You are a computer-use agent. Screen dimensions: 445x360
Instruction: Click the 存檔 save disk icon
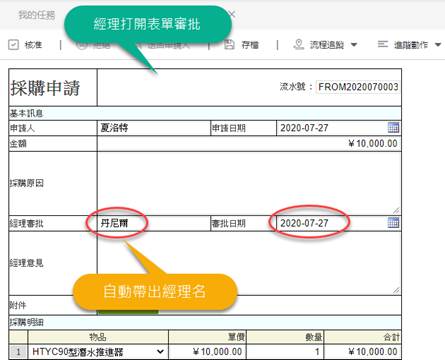[x=229, y=44]
